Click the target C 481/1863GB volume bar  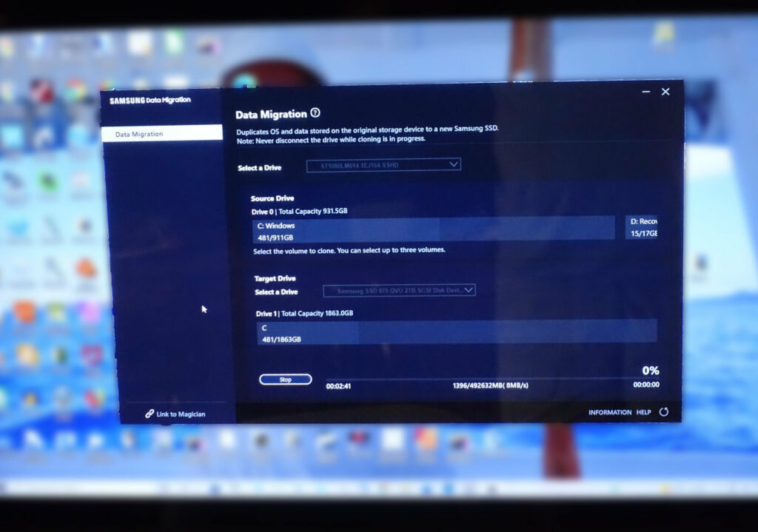coord(456,332)
